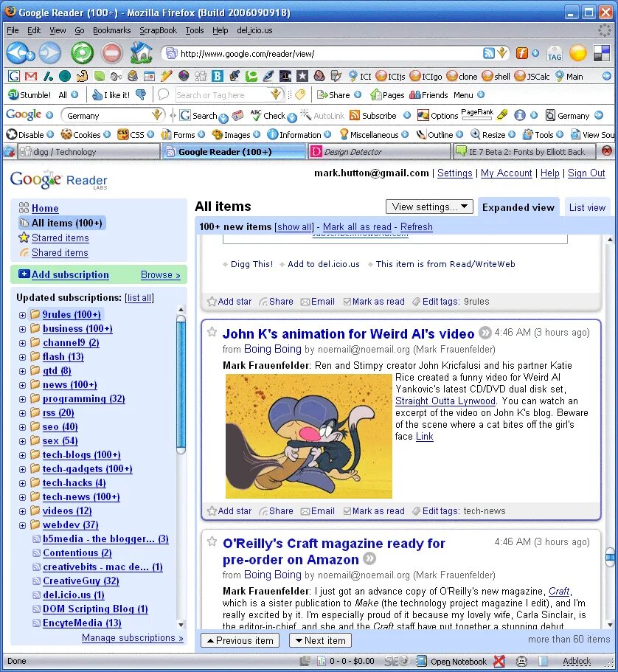Click Share icon under John K's item
Viewport: 618px width, 672px height.
[x=277, y=511]
